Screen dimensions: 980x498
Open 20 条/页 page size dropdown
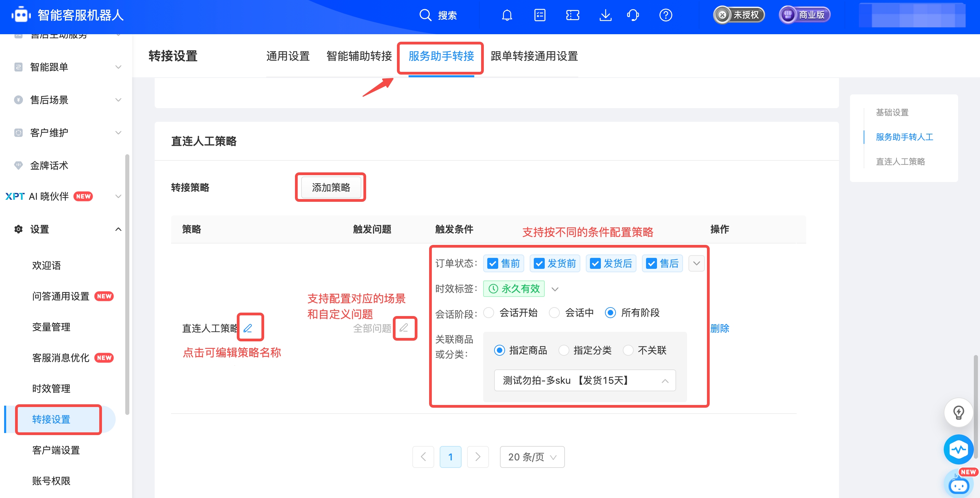[x=532, y=457]
